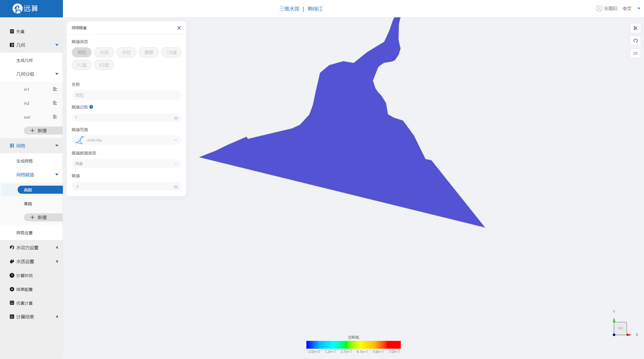Collapse the 几何 section arrow
Screen dimensions: 644x359
click(57, 45)
